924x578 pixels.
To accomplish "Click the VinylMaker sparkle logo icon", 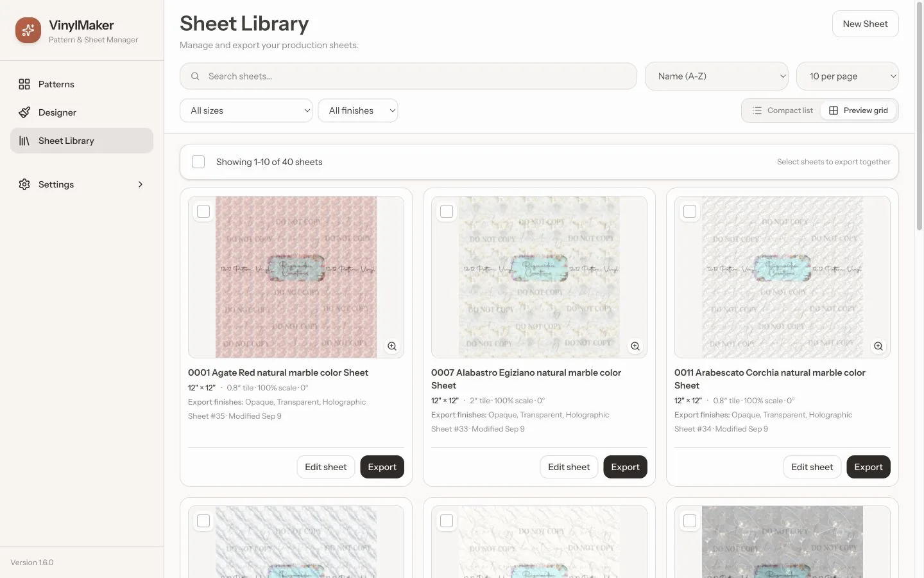I will click(x=28, y=30).
